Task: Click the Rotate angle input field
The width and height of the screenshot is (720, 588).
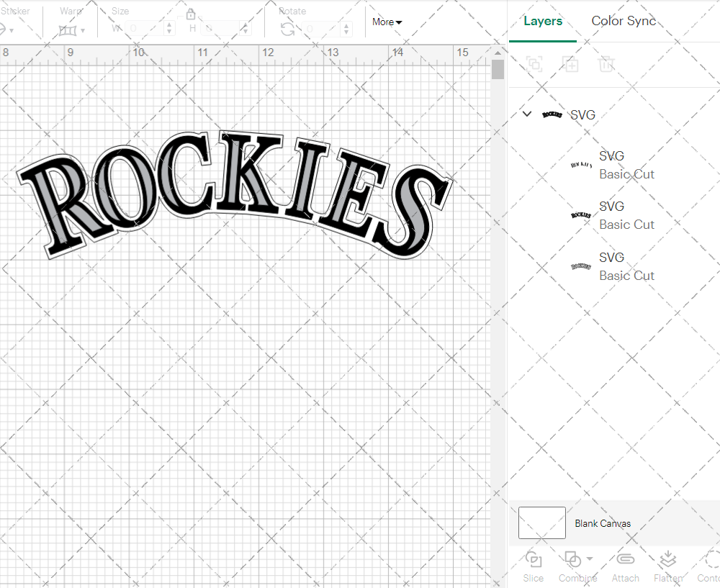Action: pos(321,29)
